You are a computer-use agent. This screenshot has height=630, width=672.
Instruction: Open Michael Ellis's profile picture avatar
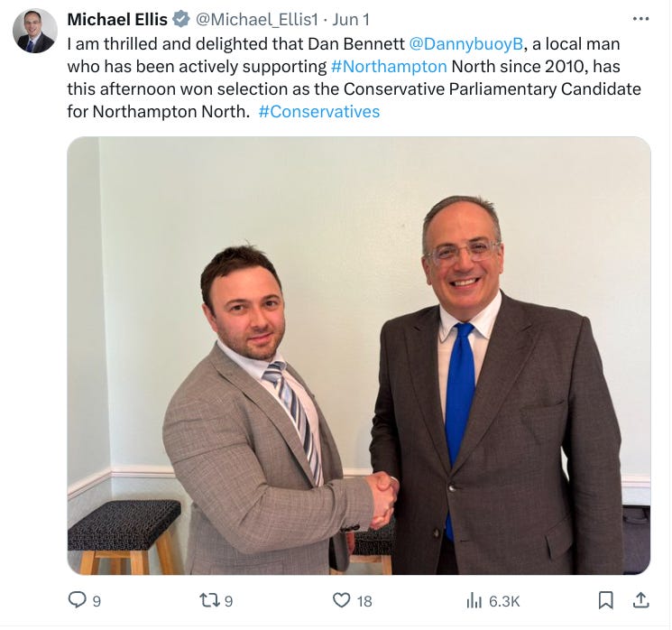34,31
